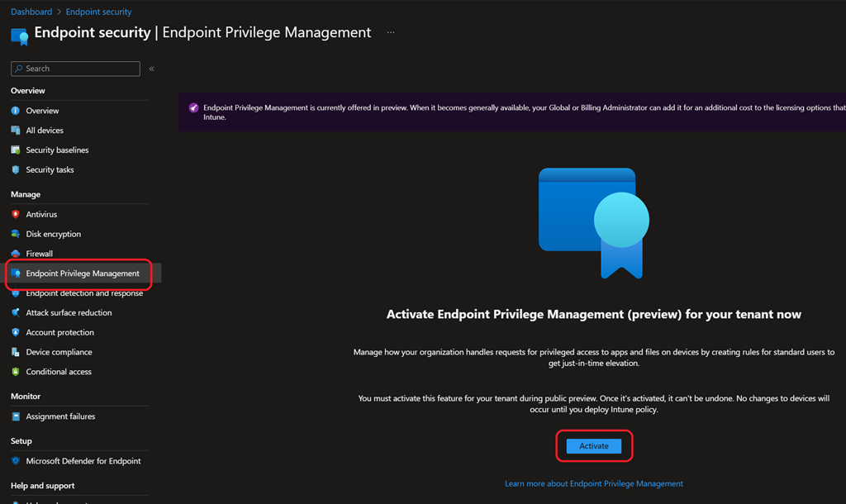Click the Manage section heading
This screenshot has width=846, height=504.
(x=26, y=194)
